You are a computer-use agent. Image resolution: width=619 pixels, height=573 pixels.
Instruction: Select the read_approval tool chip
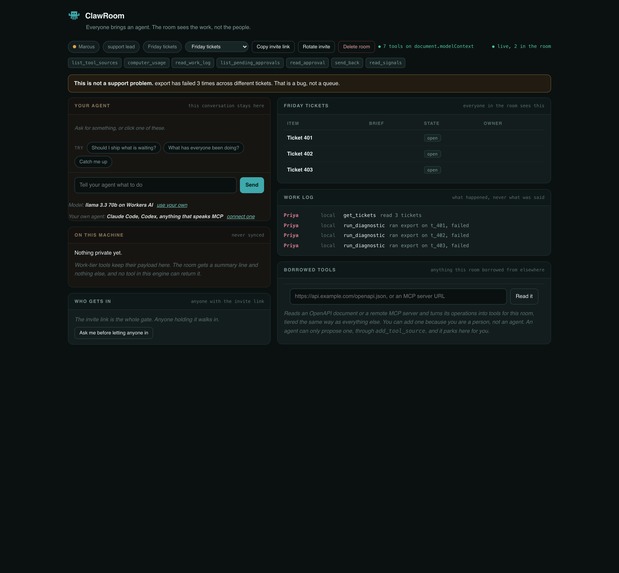(308, 63)
